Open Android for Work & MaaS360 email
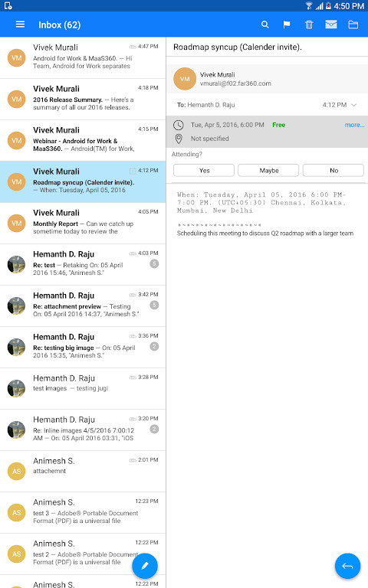368x588 pixels. (x=83, y=57)
